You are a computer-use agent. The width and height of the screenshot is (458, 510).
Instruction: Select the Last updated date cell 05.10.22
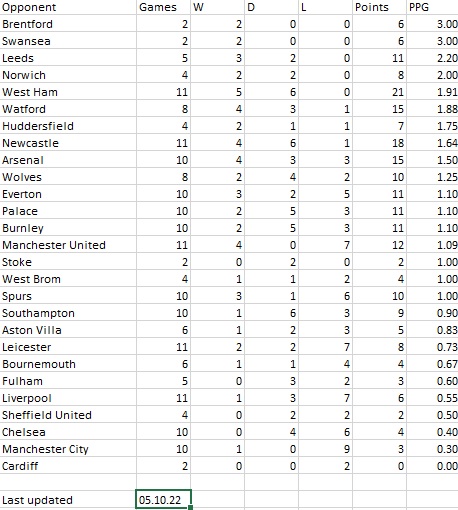coord(163,499)
